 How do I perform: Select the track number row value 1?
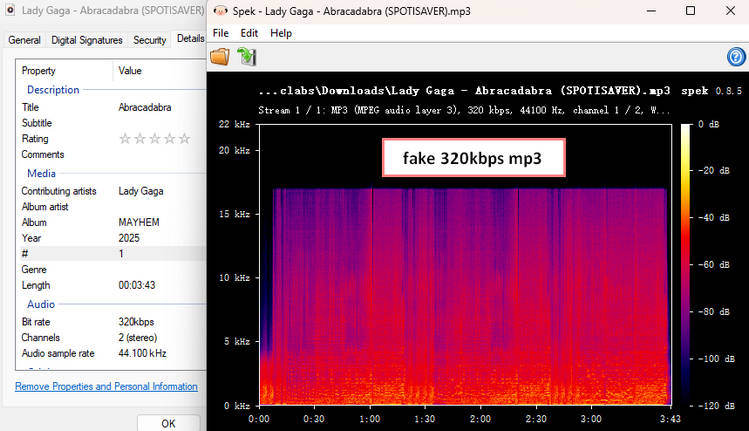coord(121,254)
